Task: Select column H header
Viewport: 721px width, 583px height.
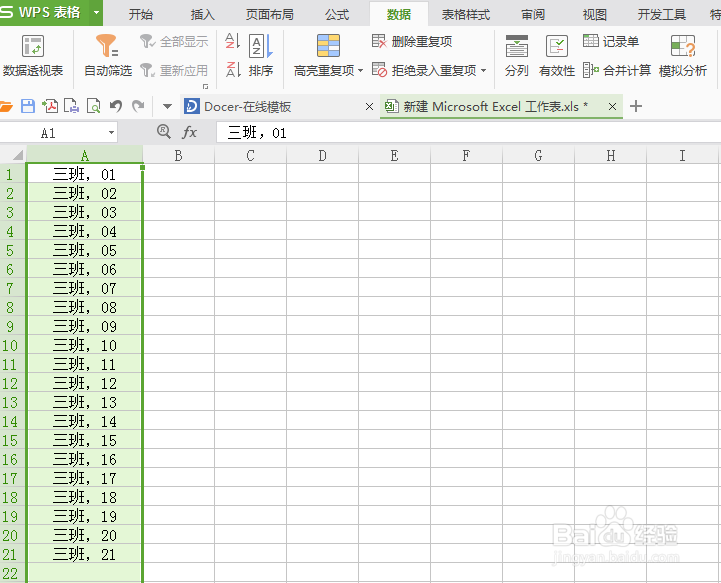Action: pos(611,155)
